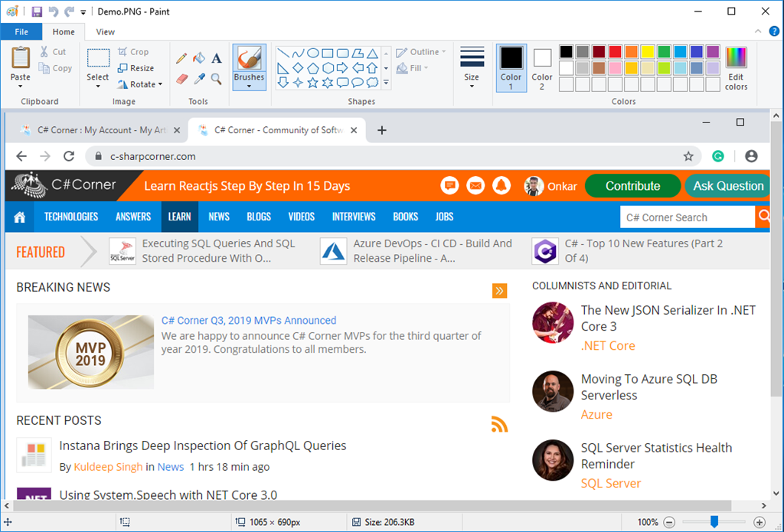Select the Magnifier tool

[x=217, y=77]
